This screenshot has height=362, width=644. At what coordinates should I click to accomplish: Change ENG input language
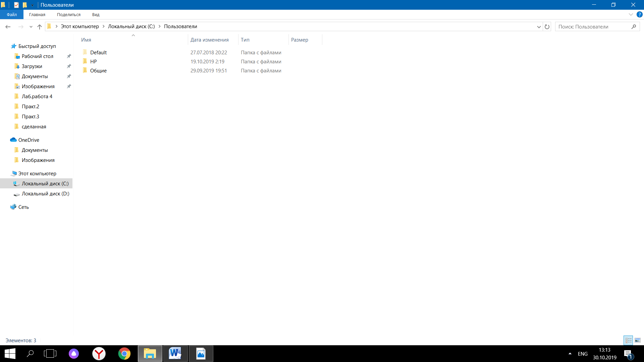pyautogui.click(x=583, y=354)
